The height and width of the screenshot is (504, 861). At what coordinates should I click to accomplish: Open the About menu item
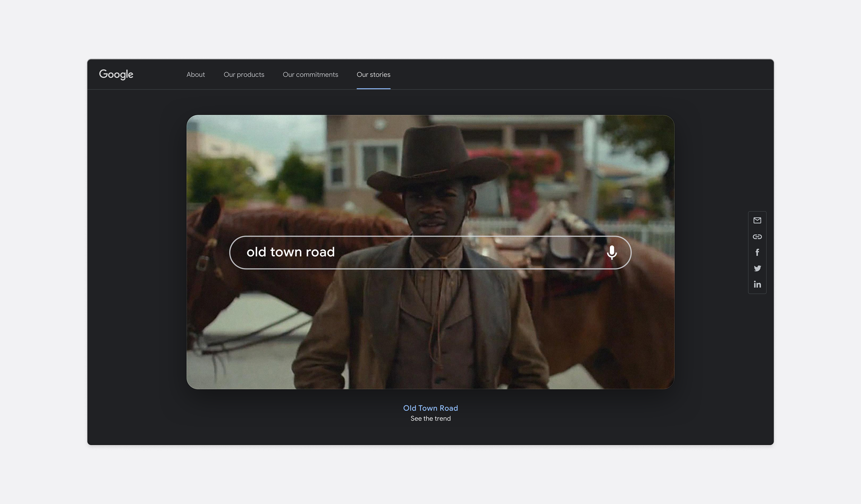[x=196, y=75]
